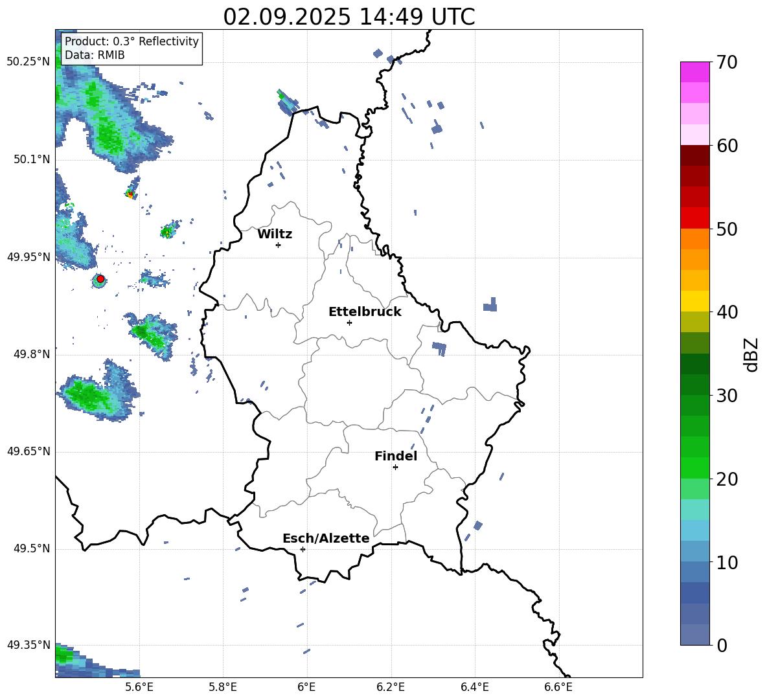Click the Wiltz station label

point(275,234)
